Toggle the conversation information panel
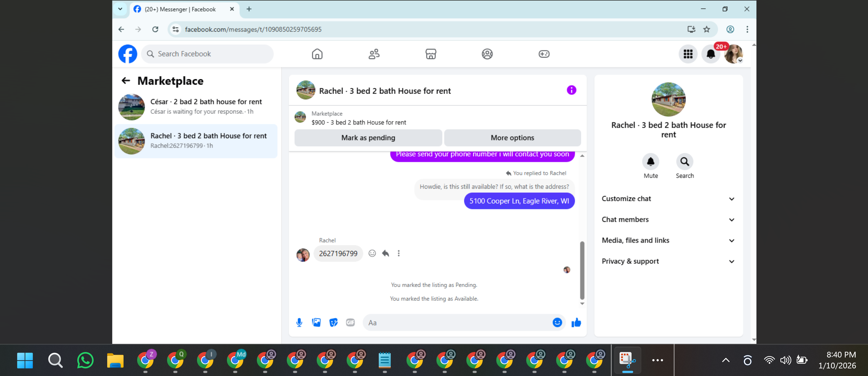 tap(571, 90)
